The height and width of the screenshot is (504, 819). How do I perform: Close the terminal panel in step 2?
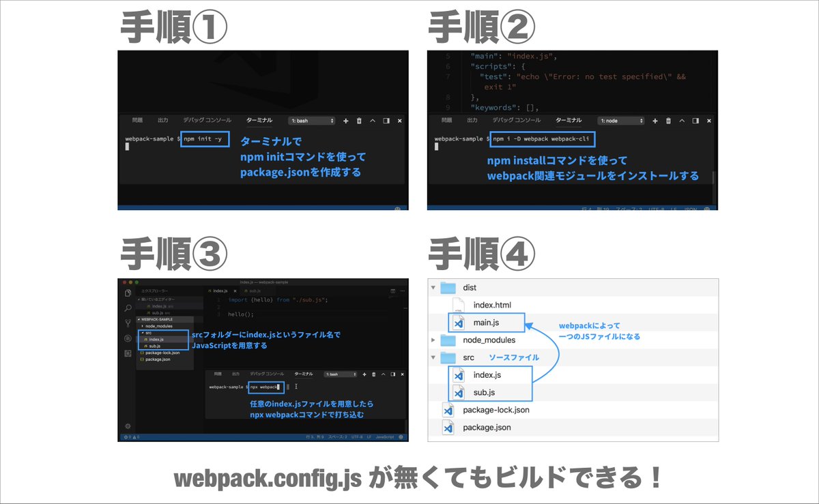(x=709, y=121)
